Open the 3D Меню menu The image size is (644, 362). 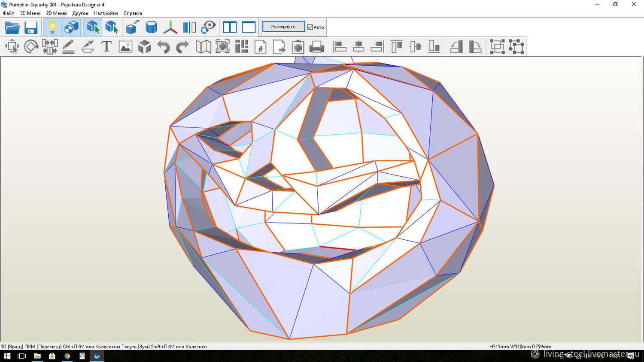click(30, 13)
